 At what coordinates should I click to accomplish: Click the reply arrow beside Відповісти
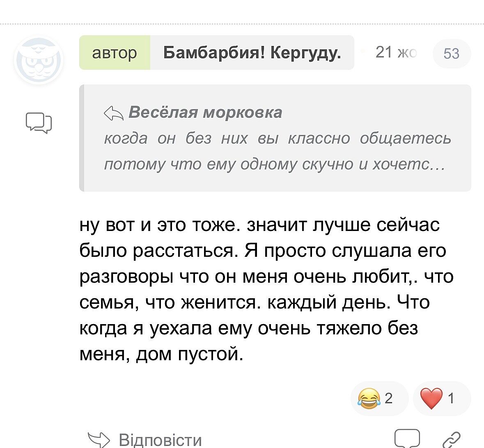[99, 440]
